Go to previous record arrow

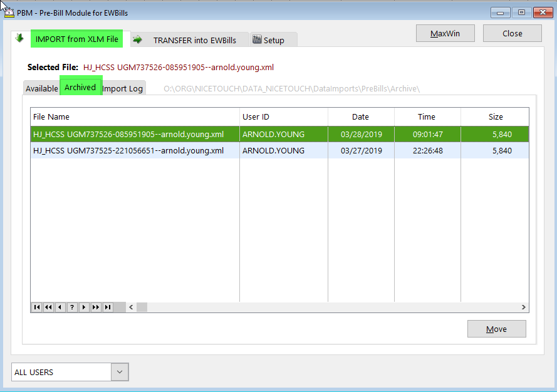coord(60,307)
